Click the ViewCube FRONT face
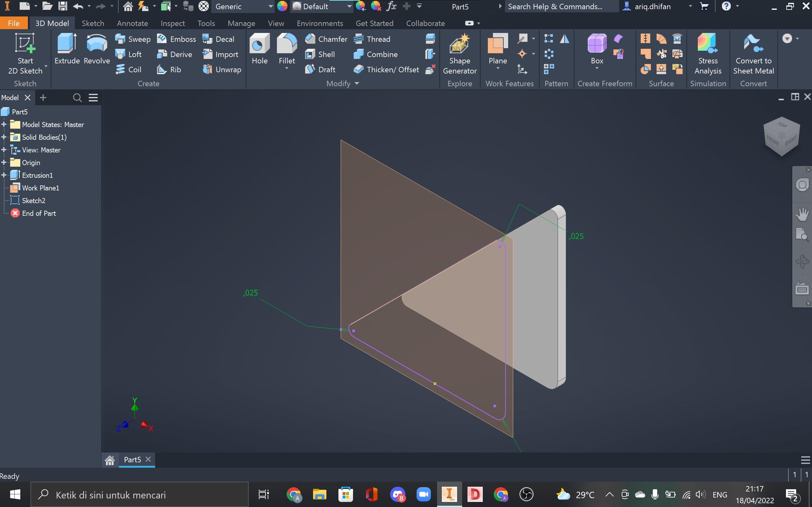 pos(772,141)
